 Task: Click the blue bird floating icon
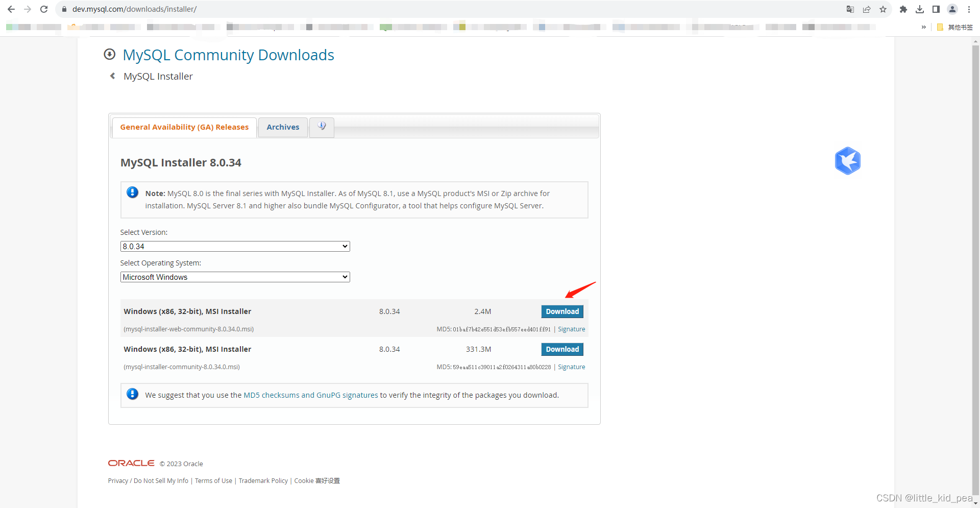(848, 161)
